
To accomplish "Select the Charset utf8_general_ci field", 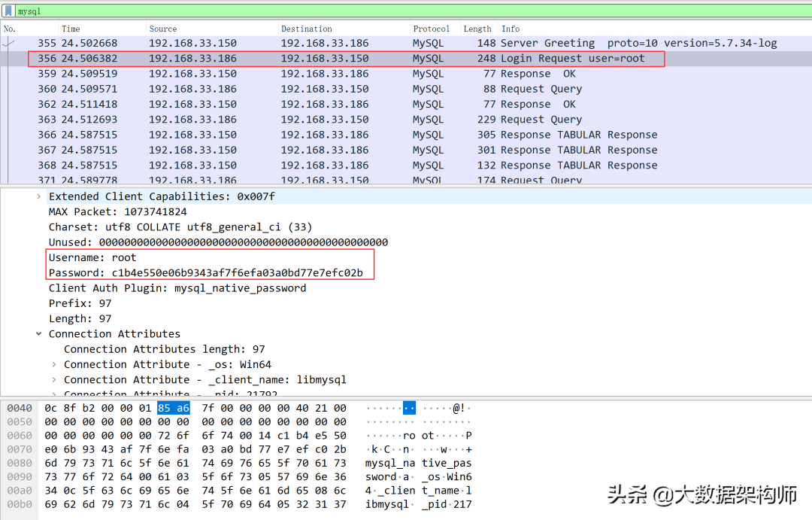I will (x=180, y=227).
